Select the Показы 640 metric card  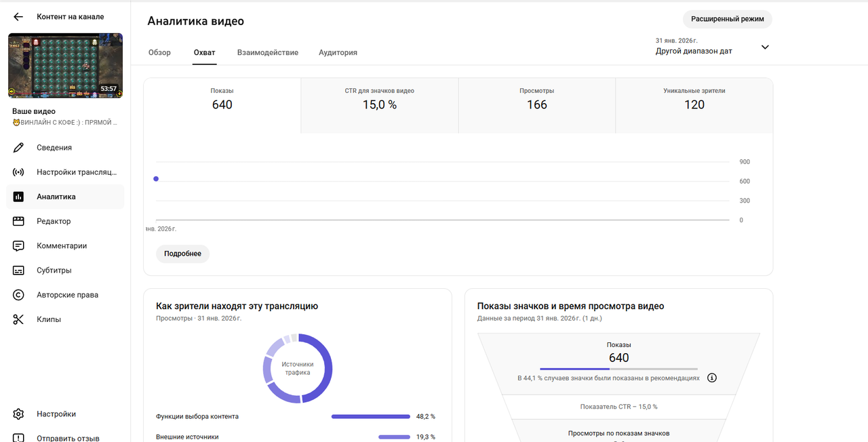[222, 105]
